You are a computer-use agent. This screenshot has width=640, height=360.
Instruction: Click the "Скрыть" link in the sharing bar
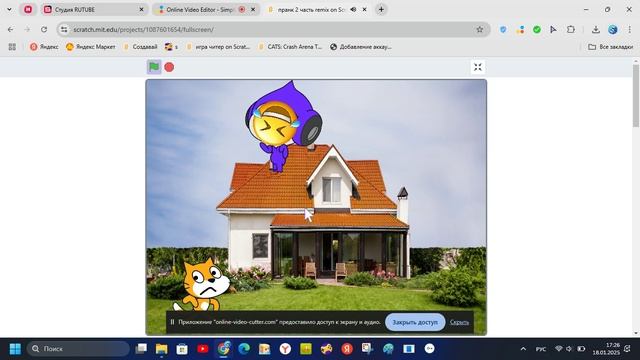pos(459,322)
